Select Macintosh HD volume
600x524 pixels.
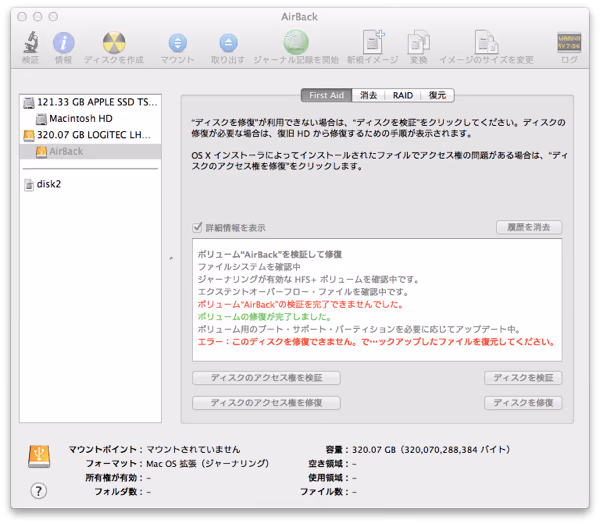91,119
